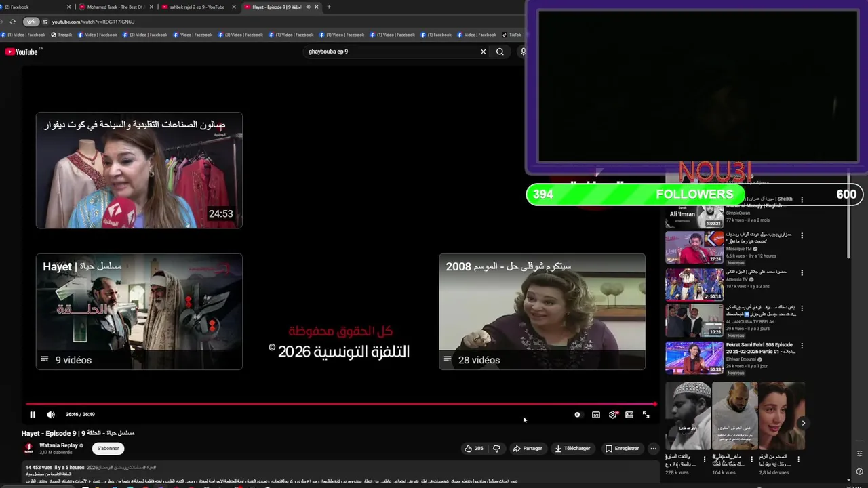Switch to the 'sahbek rajel 2 ep 9' tab
Viewport: 868px width, 488px height.
(x=197, y=7)
